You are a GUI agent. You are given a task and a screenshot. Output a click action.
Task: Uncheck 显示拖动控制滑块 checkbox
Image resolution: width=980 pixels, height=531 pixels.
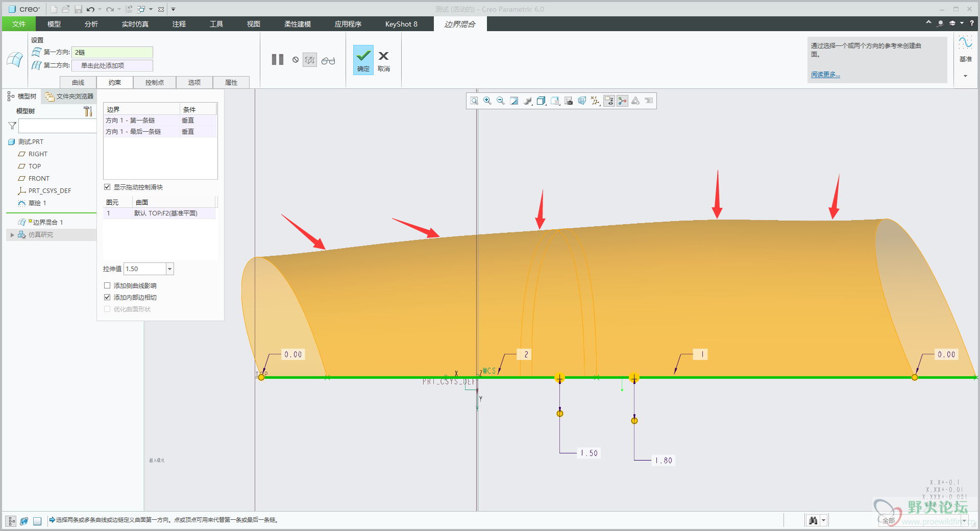tap(107, 187)
